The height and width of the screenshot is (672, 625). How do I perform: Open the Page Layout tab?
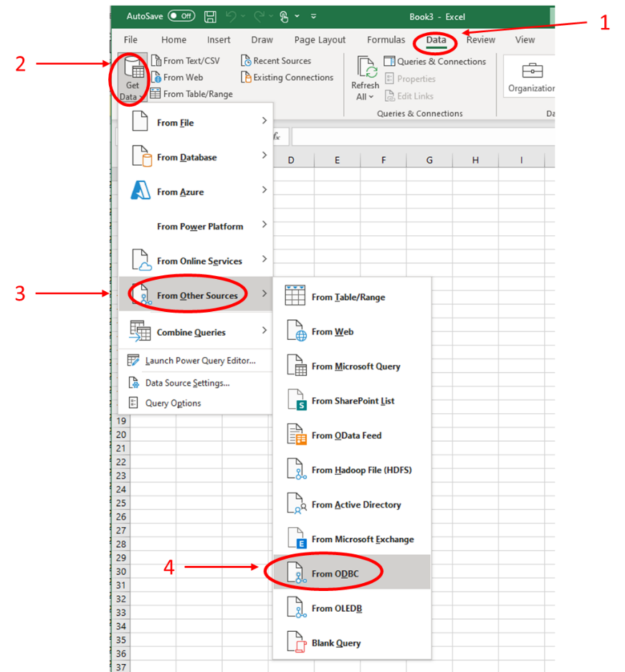point(320,40)
